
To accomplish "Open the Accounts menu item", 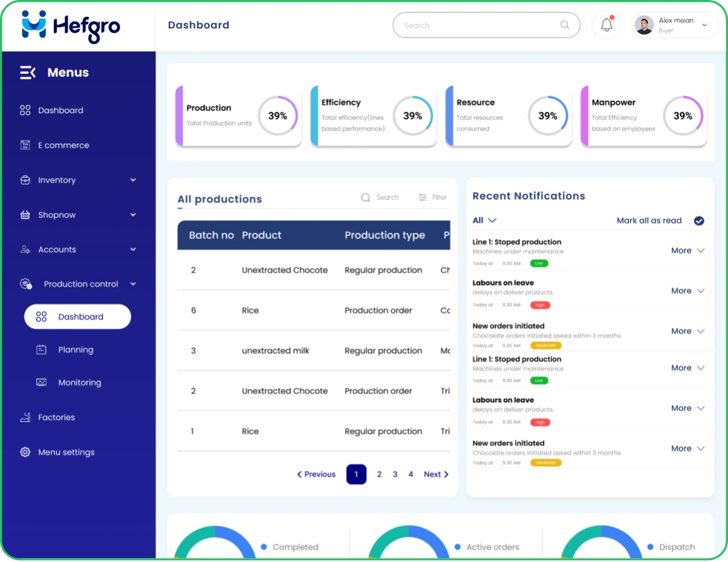I will [57, 250].
